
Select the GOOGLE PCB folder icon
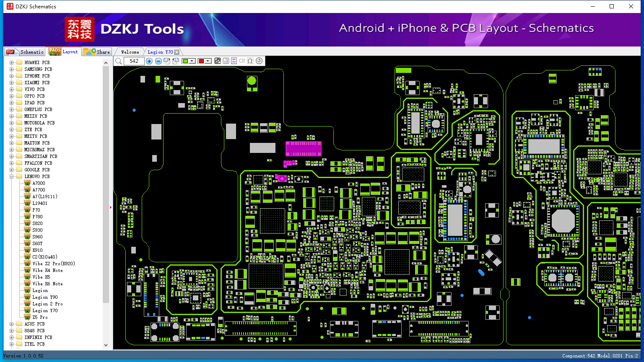tap(19, 170)
